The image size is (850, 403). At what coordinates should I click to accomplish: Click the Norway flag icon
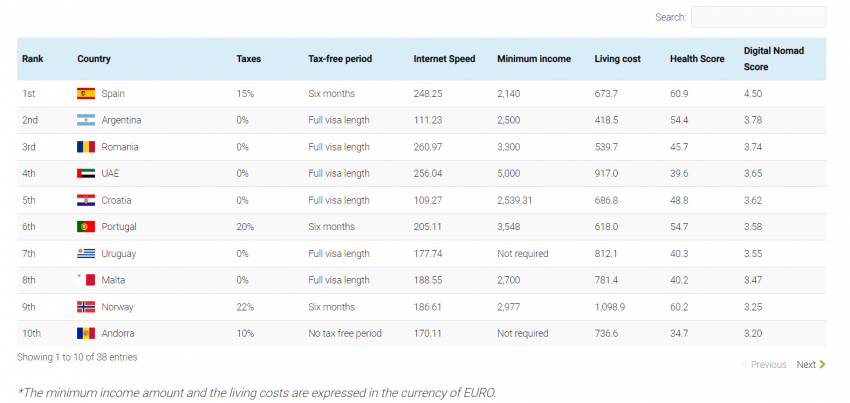[86, 307]
